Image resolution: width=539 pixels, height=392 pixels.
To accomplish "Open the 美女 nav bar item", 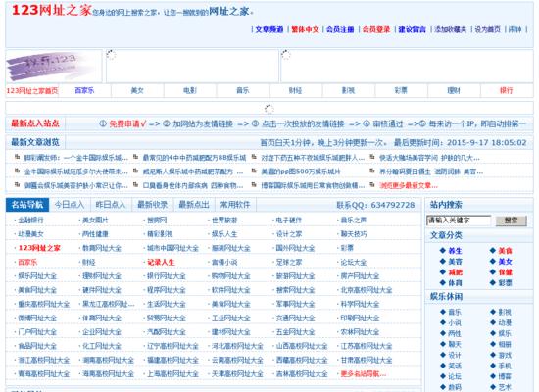I will [x=137, y=90].
